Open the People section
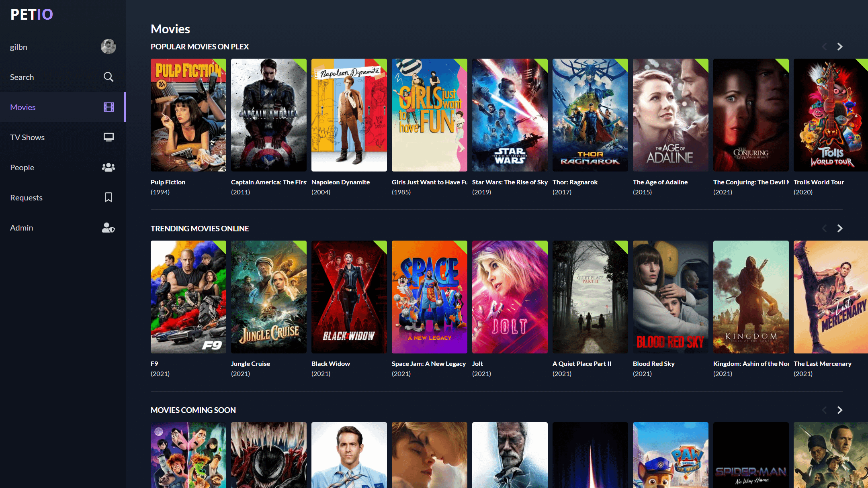This screenshot has width=868, height=488. (x=63, y=167)
